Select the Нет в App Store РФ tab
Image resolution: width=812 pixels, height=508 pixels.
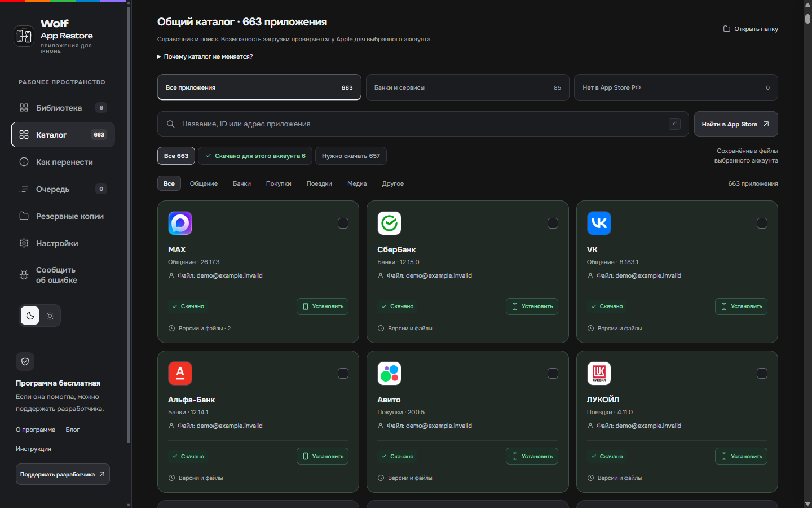point(676,87)
